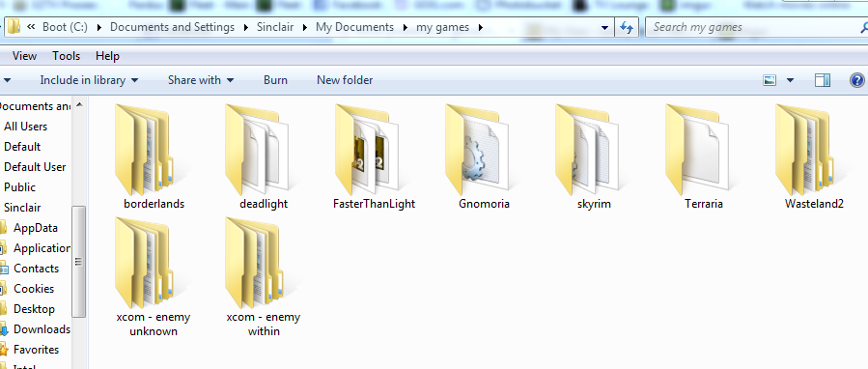This screenshot has height=369, width=868.
Task: Click the Burn button
Action: (275, 80)
